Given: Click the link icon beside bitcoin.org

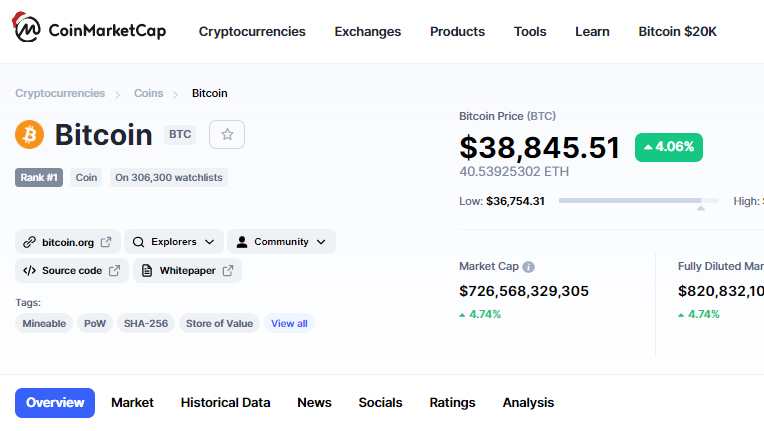Looking at the screenshot, I should pyautogui.click(x=29, y=242).
